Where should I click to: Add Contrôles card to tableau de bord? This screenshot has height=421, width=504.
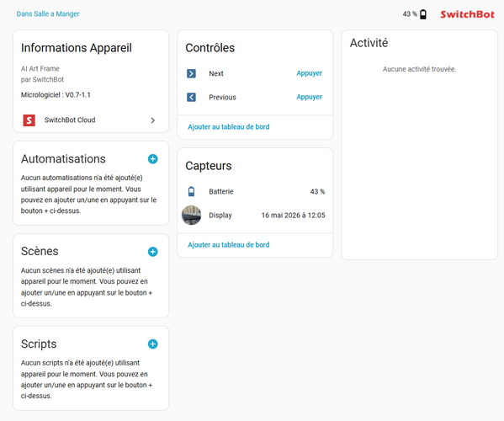(x=229, y=126)
